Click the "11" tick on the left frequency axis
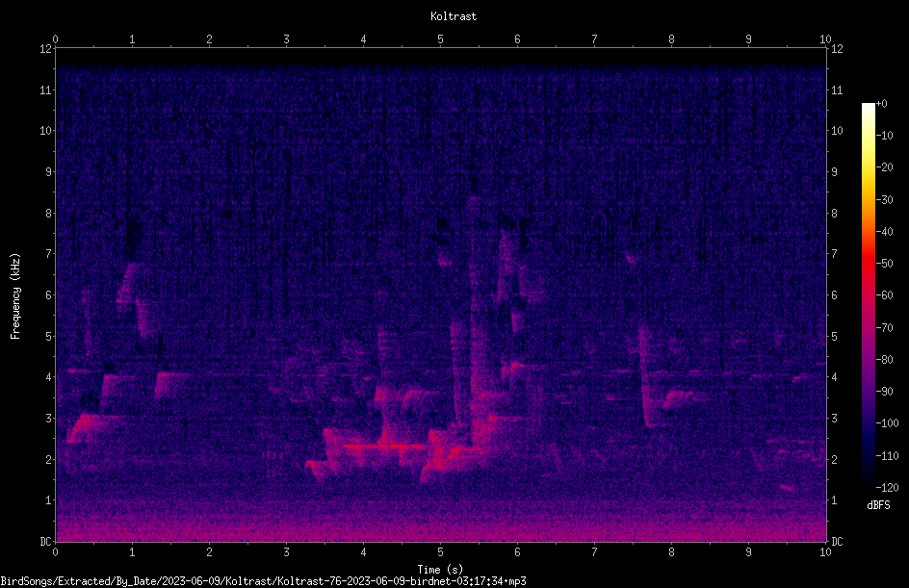909x588 pixels. [x=45, y=90]
